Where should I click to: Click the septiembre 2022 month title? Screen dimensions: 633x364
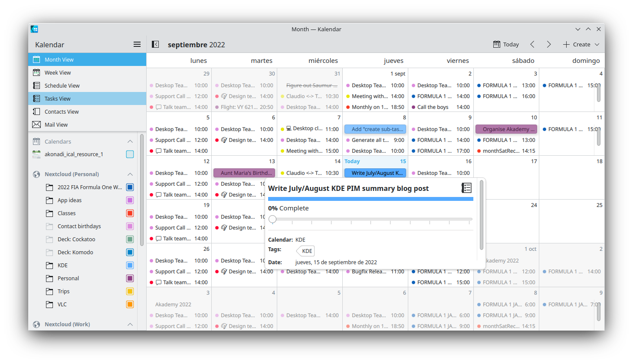[x=196, y=45]
